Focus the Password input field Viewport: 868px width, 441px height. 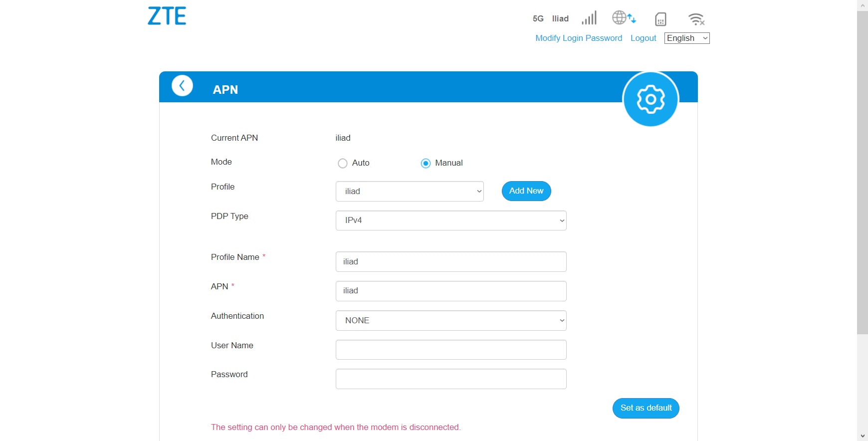coord(451,379)
